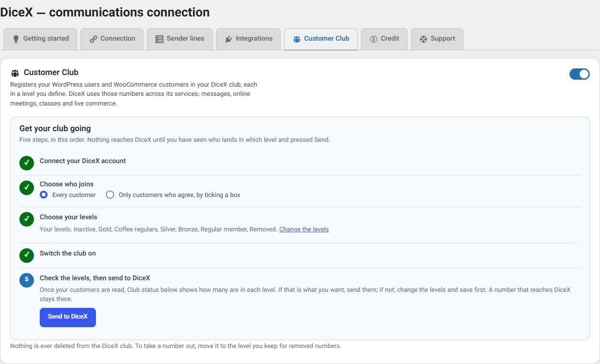Click the Customer Club section heading text

pyautogui.click(x=51, y=73)
